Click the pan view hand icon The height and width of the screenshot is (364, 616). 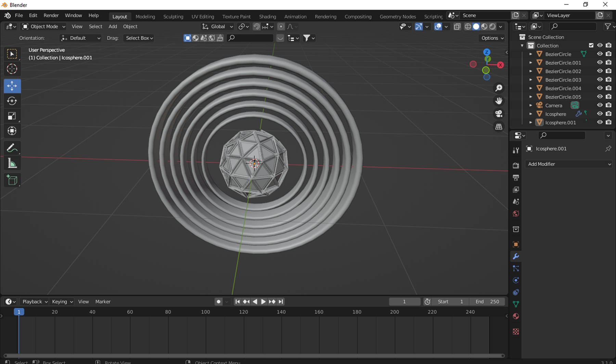(499, 101)
